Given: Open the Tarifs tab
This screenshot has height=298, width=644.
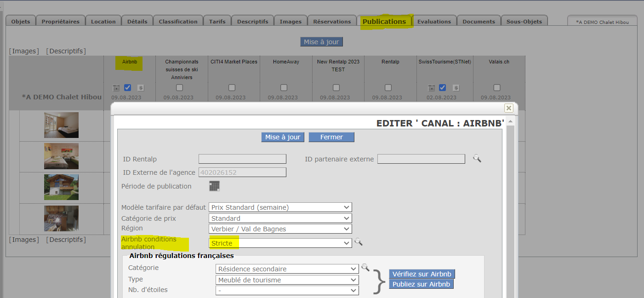Looking at the screenshot, I should tap(217, 21).
